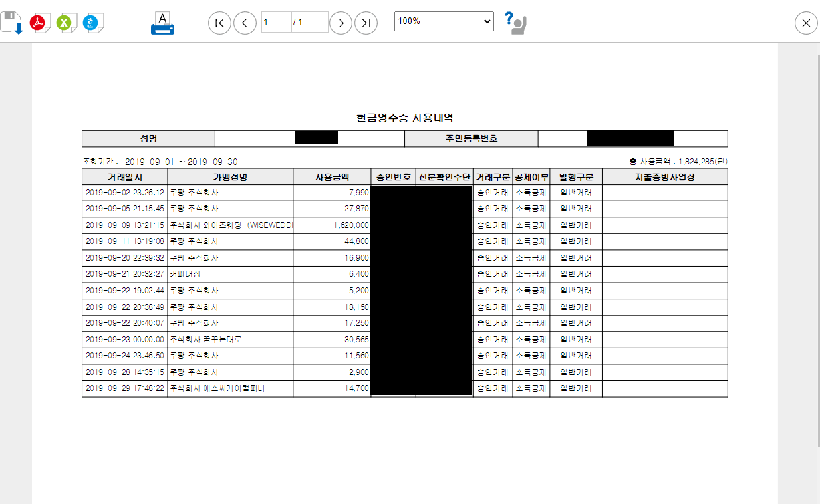Select the 지출증빙사업장 column header

point(665,177)
